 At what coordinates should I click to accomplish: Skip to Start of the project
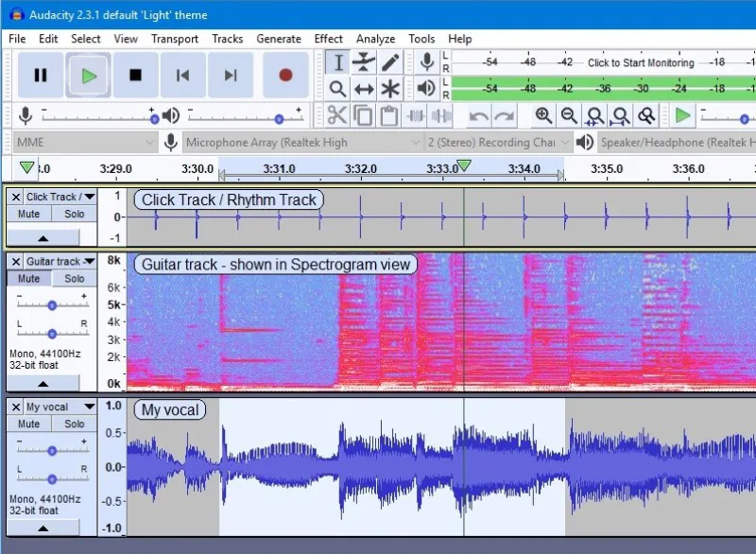182,76
